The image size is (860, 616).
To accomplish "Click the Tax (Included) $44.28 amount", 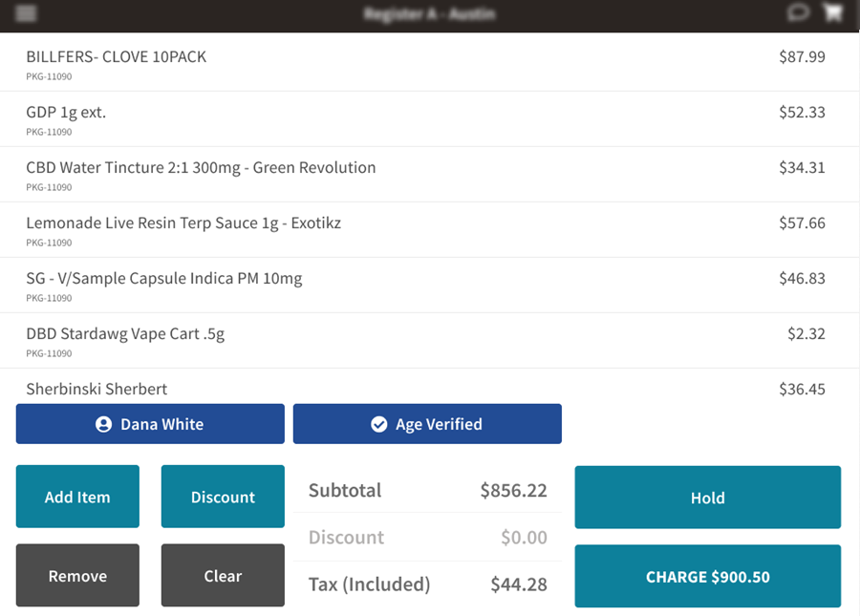I will [518, 584].
